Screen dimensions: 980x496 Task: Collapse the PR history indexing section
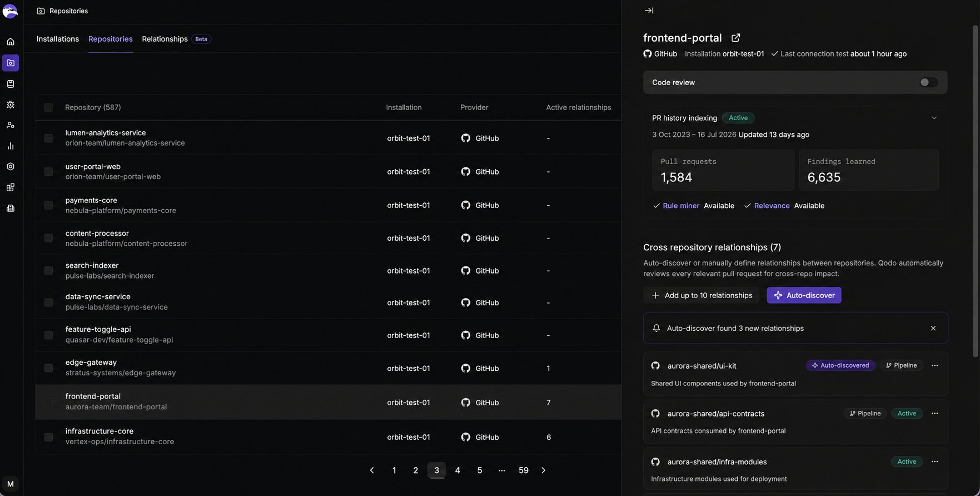934,118
